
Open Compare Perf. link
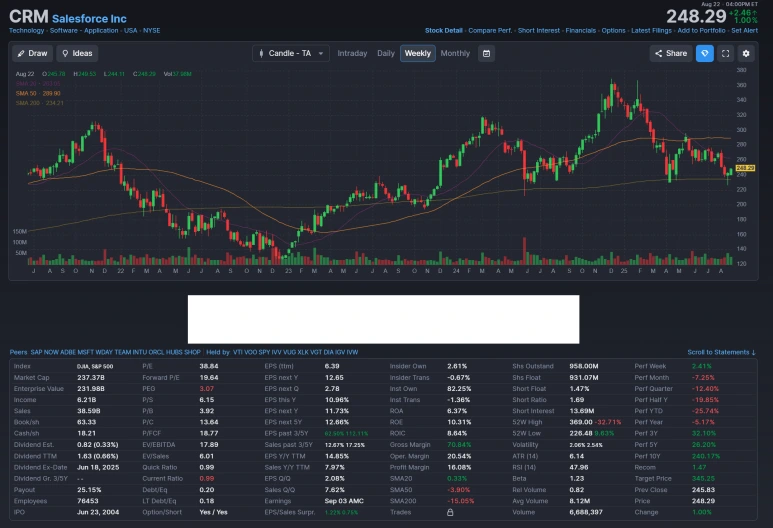pos(490,31)
